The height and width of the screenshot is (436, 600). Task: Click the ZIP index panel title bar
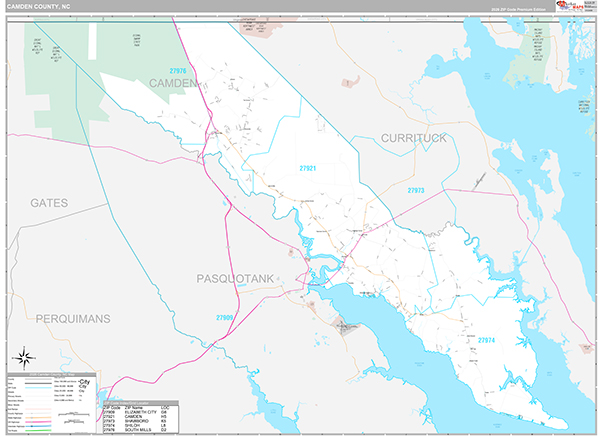pos(141,403)
